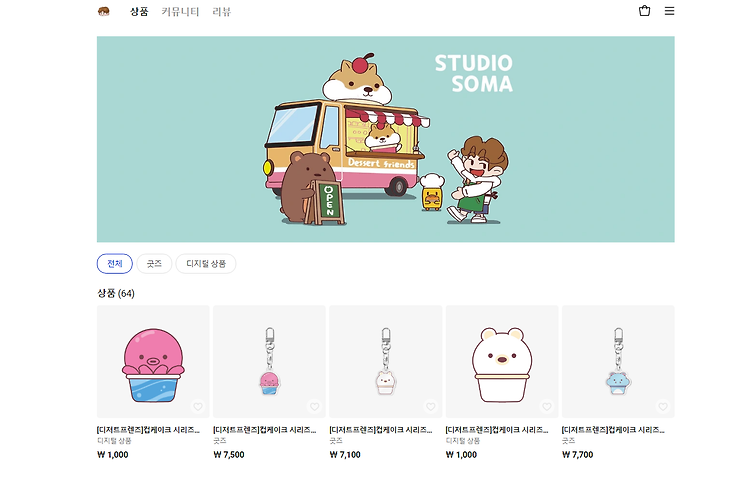Toggle heart on the ₩7,100 keyring

pos(430,406)
